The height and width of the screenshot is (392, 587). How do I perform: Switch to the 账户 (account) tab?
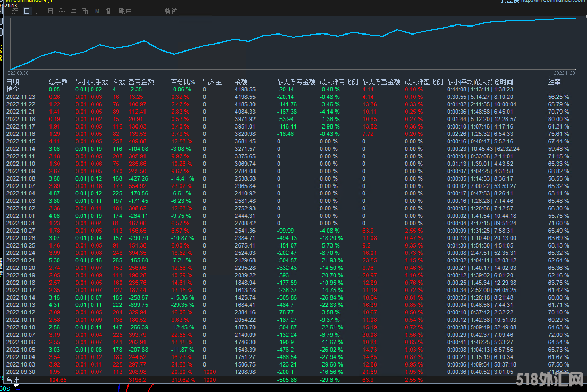(x=125, y=11)
